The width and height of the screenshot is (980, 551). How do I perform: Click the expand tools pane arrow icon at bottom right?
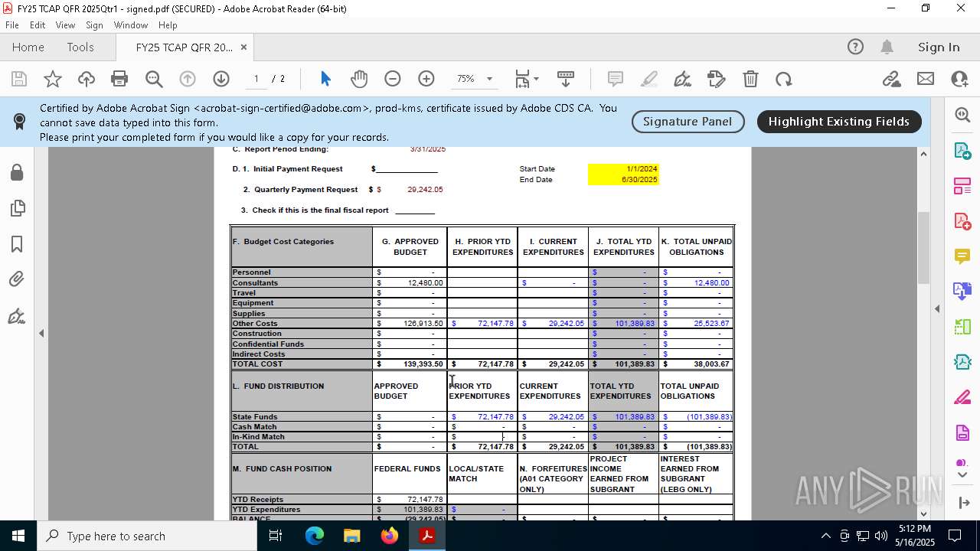click(962, 503)
